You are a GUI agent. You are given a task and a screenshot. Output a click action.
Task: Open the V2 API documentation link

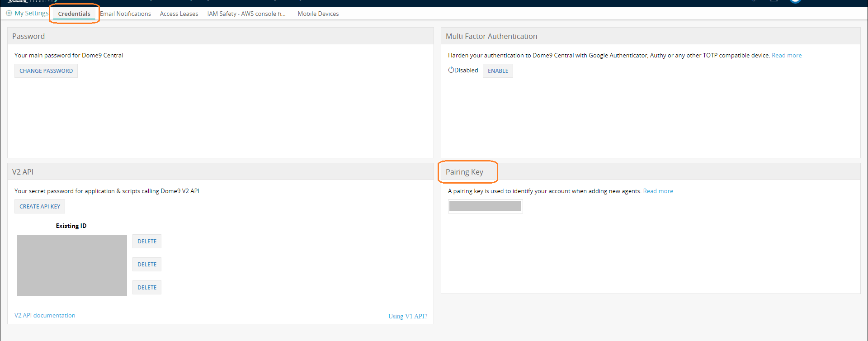point(45,315)
